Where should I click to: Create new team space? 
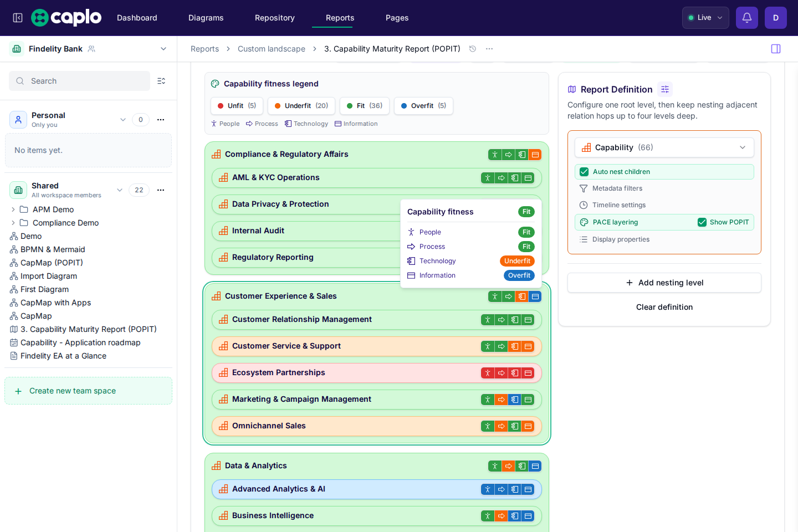[88, 391]
